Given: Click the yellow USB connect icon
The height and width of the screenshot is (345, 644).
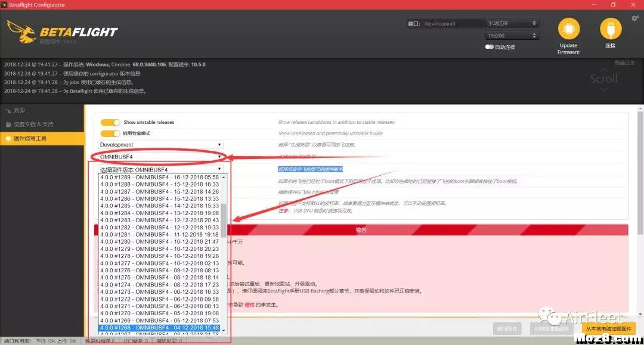Looking at the screenshot, I should coord(611,29).
